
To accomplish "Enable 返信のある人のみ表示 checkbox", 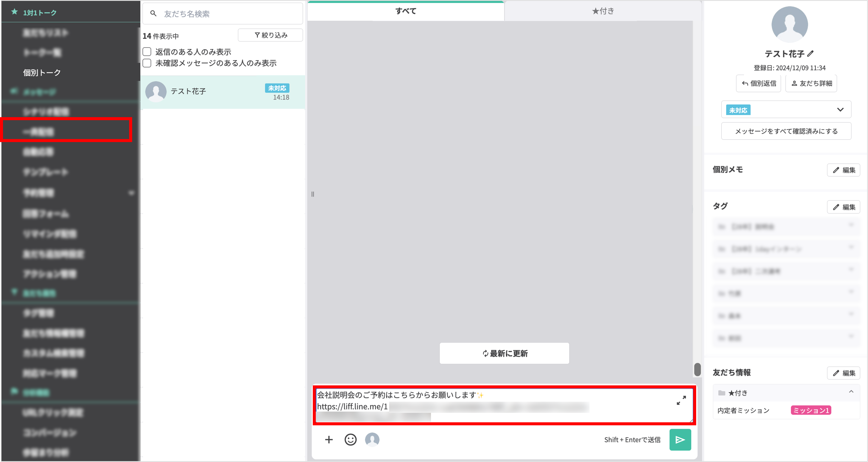I will pyautogui.click(x=147, y=51).
